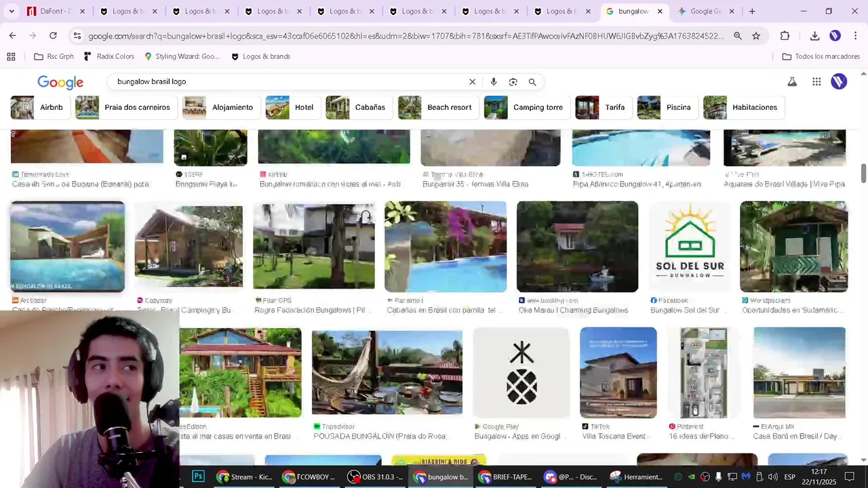The image size is (868, 488).
Task: Open Chrome extensions puzzle icon
Action: tap(785, 36)
